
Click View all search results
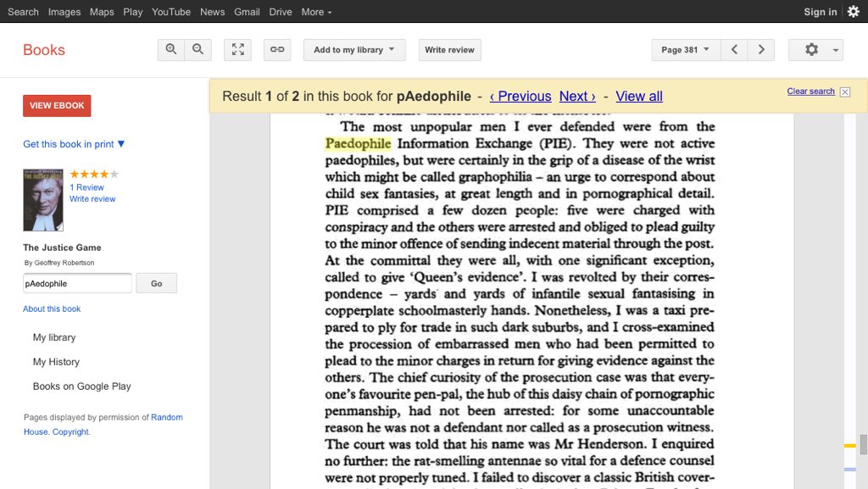(x=639, y=97)
